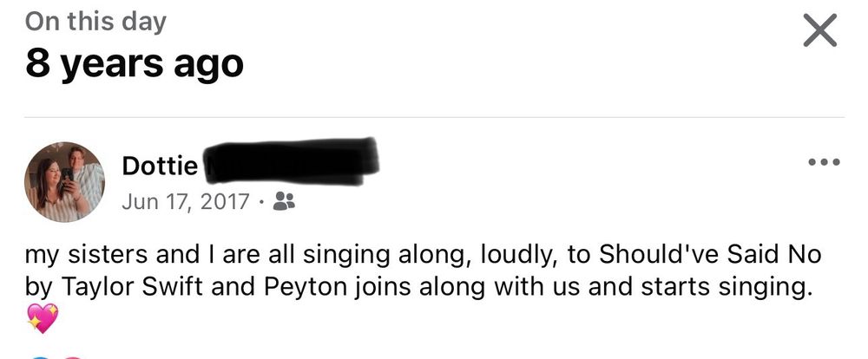Click the divider line below the heading
868x359 pixels.
coord(434,117)
